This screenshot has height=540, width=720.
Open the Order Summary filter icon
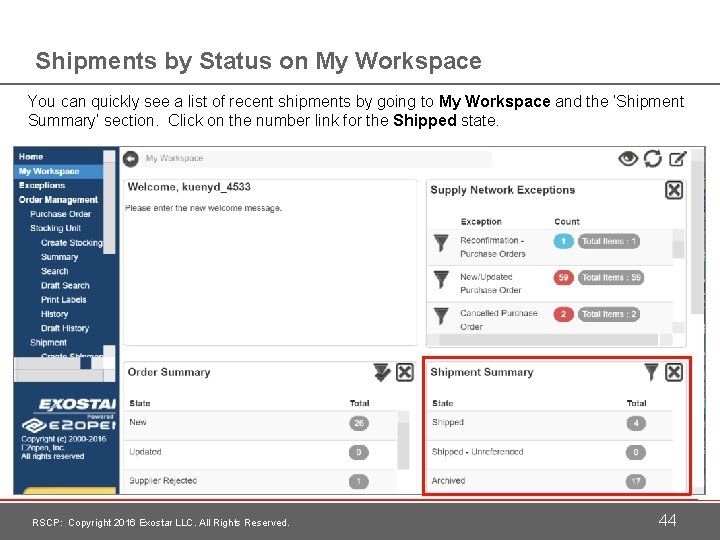(381, 372)
